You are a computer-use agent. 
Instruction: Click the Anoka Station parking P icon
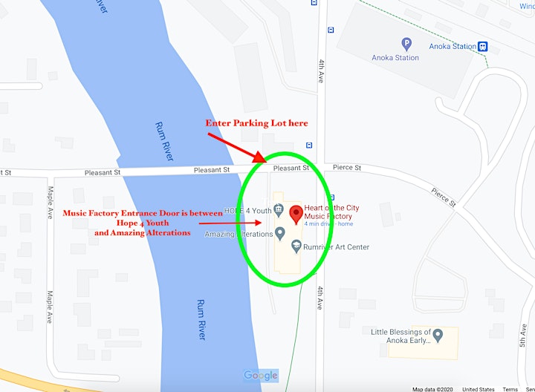click(x=406, y=45)
